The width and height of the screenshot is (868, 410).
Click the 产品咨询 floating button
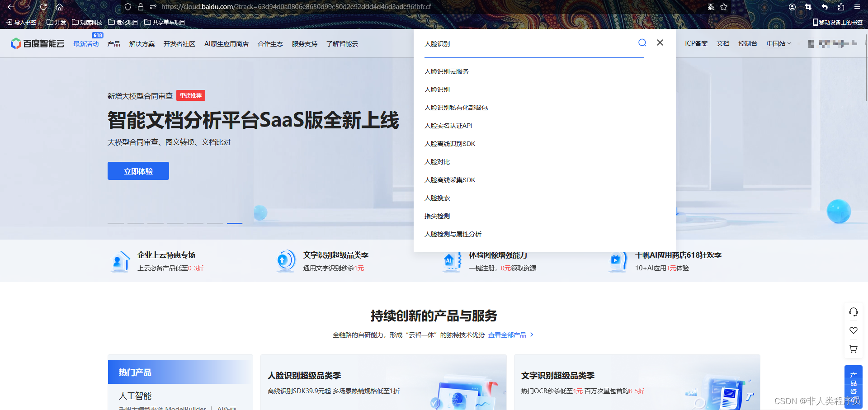coord(854,387)
